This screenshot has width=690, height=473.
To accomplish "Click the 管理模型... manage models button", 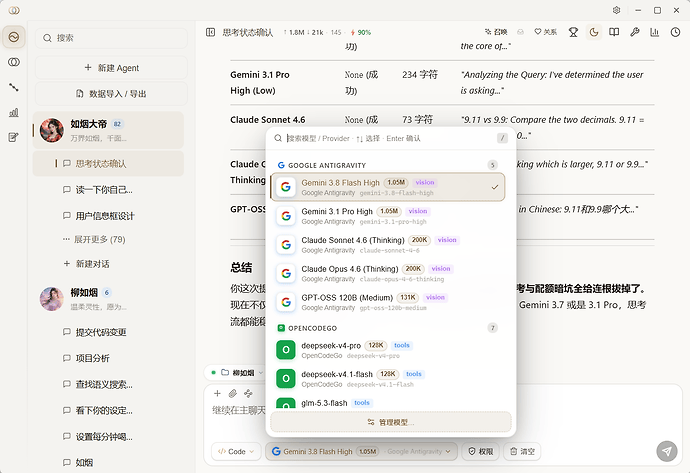I will 391,422.
